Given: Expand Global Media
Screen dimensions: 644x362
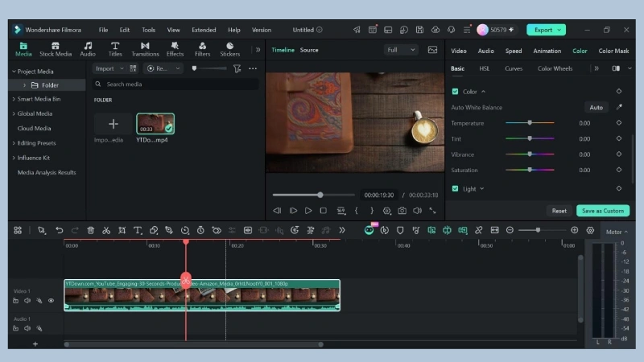Looking at the screenshot, I should [14, 113].
